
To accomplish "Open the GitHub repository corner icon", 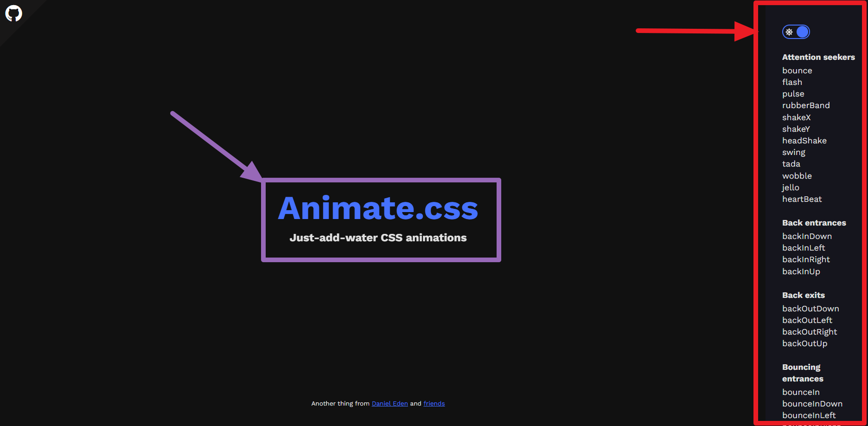I will pyautogui.click(x=13, y=13).
